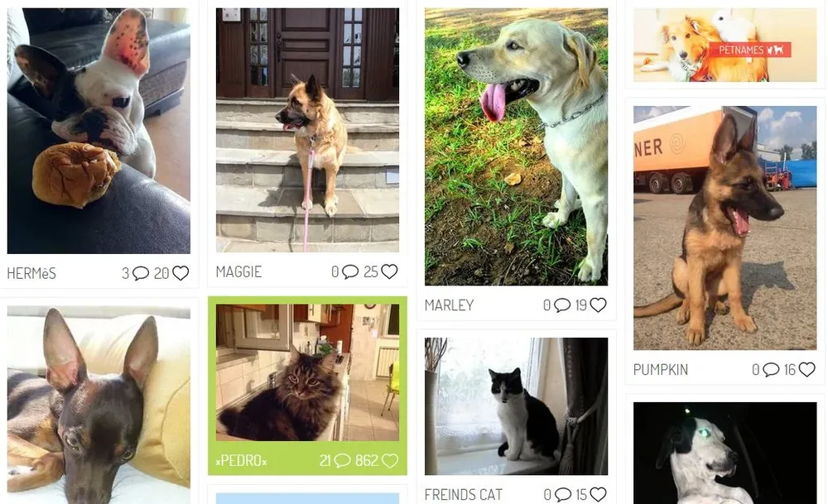Image resolution: width=828 pixels, height=504 pixels.
Task: Like PUMPKIN using the heart icon
Action: [x=806, y=369]
